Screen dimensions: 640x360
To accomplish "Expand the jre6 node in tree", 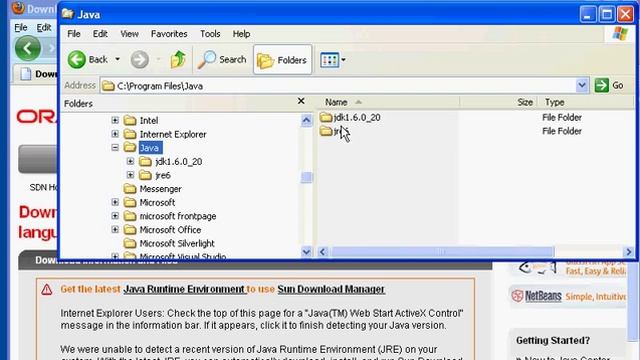I will [x=130, y=175].
